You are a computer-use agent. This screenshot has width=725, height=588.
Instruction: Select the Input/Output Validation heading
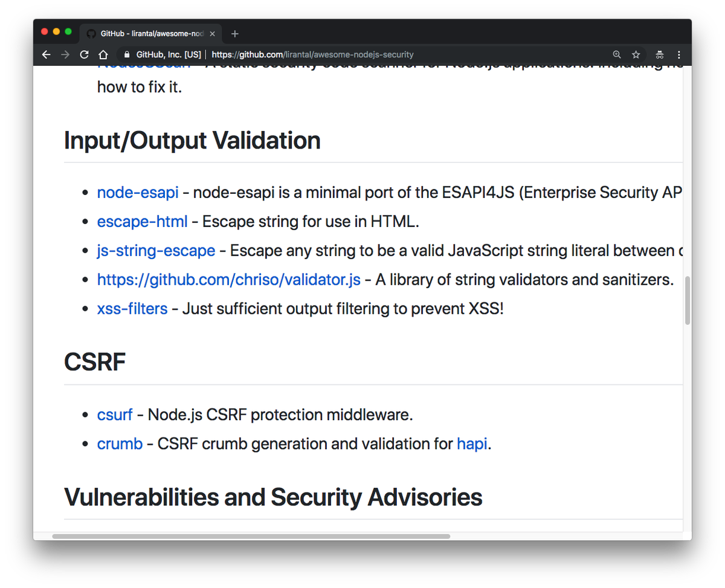click(x=192, y=140)
